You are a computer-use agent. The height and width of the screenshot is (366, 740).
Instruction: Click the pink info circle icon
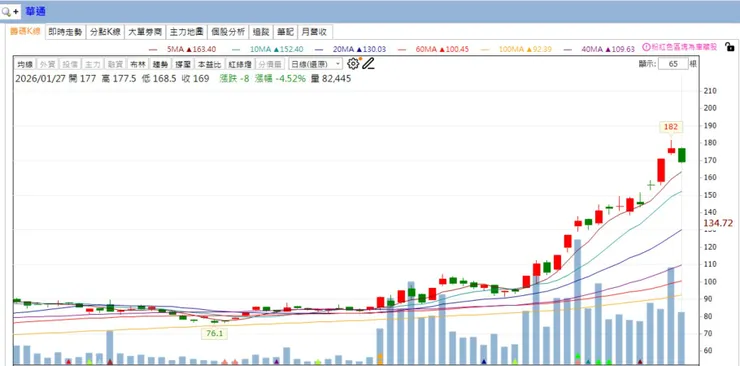647,47
